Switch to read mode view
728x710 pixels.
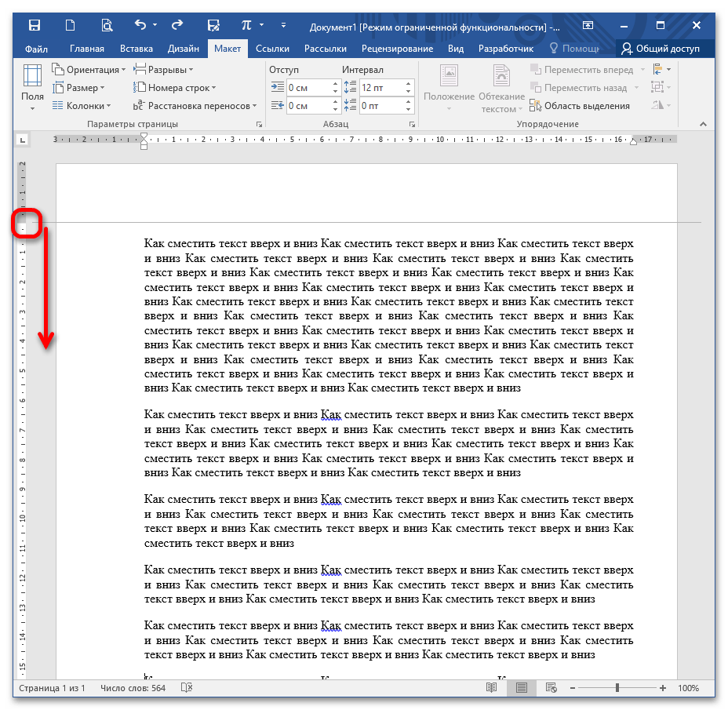point(491,688)
